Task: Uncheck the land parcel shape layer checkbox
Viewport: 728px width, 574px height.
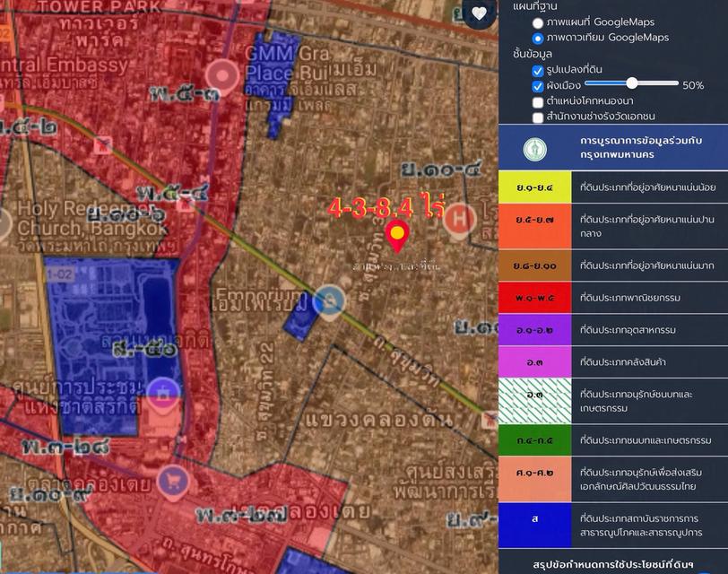Action: click(x=538, y=71)
